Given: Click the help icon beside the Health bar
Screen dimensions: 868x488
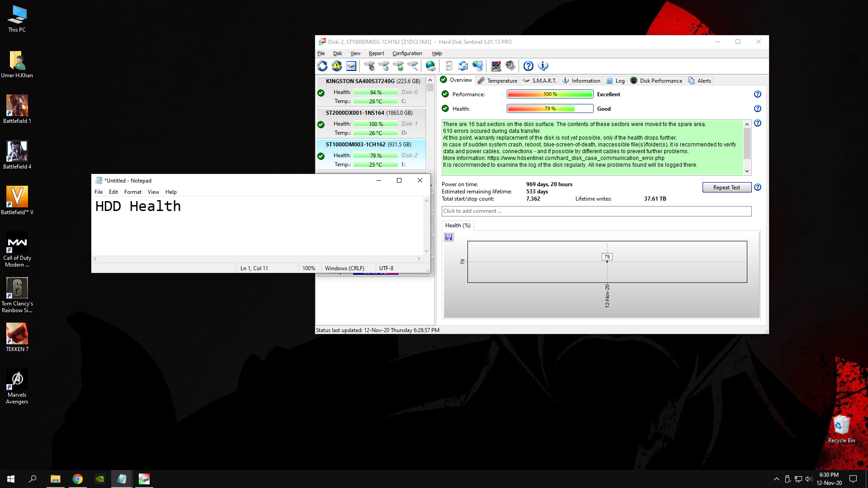Looking at the screenshot, I should 758,108.
